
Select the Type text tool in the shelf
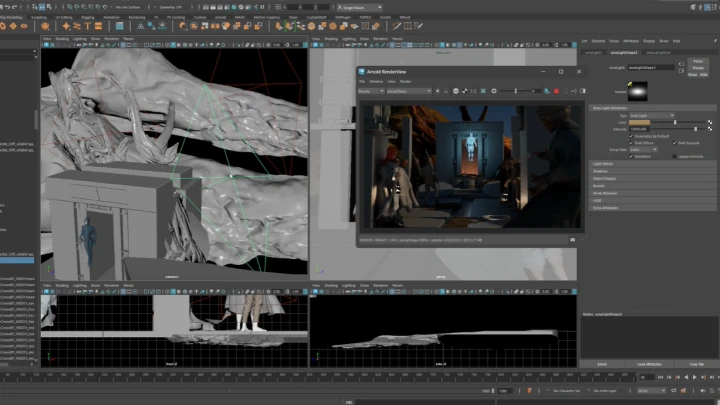click(88, 26)
